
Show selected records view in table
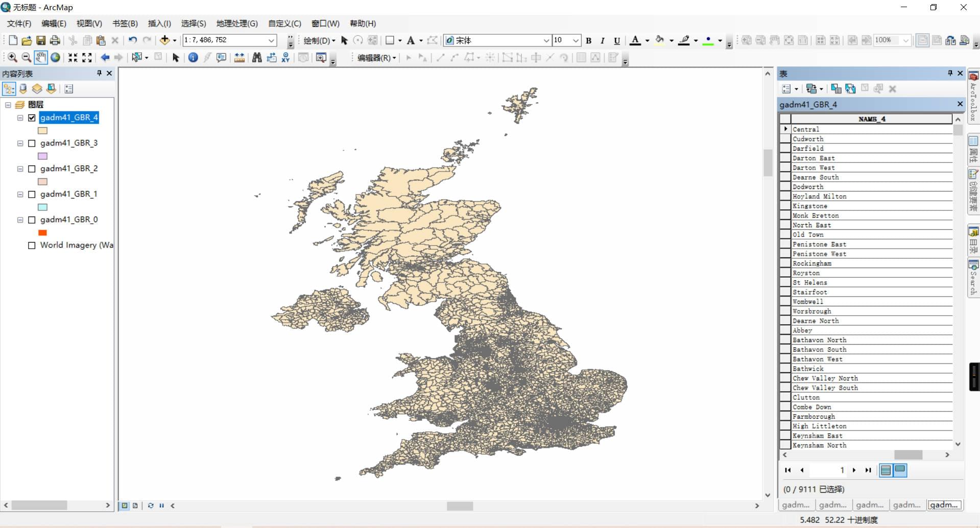click(x=900, y=470)
